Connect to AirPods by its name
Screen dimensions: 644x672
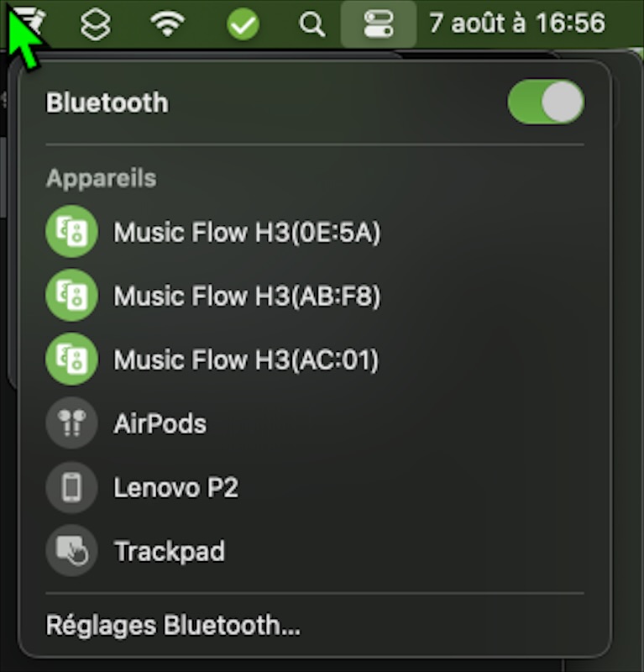pos(160,423)
